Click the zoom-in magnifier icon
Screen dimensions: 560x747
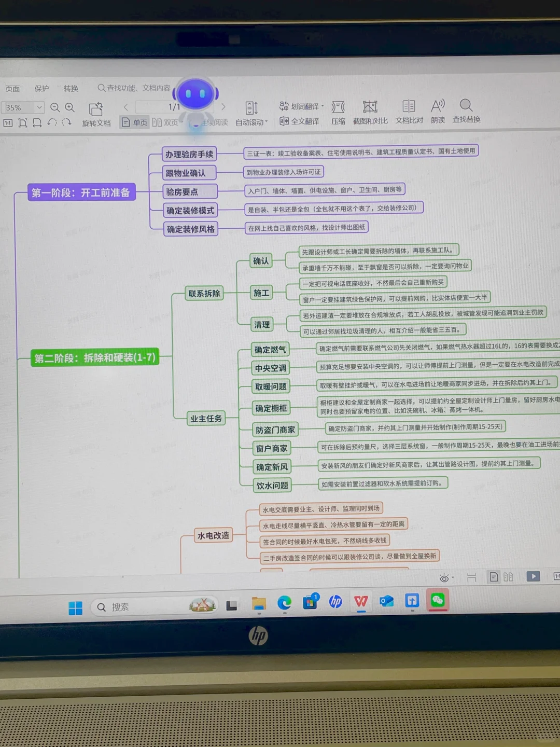70,107
